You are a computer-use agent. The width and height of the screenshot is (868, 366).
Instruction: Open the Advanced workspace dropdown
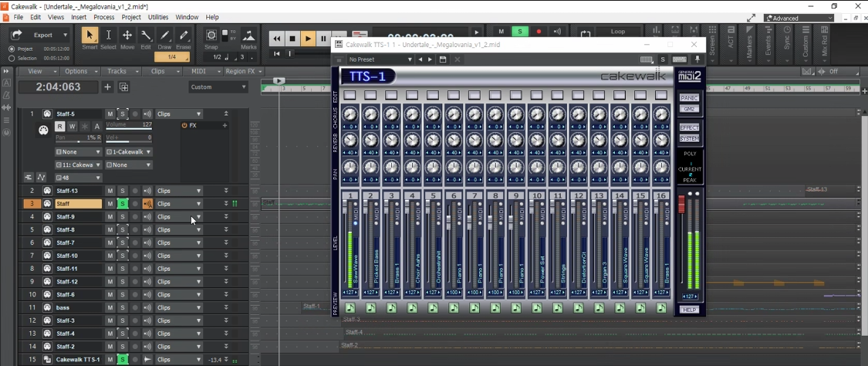(799, 19)
